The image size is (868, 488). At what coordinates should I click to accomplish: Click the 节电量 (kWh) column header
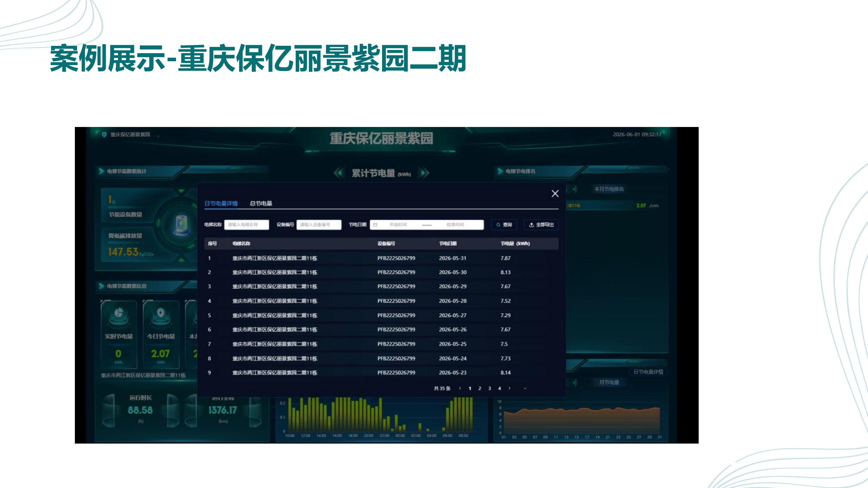pos(515,243)
